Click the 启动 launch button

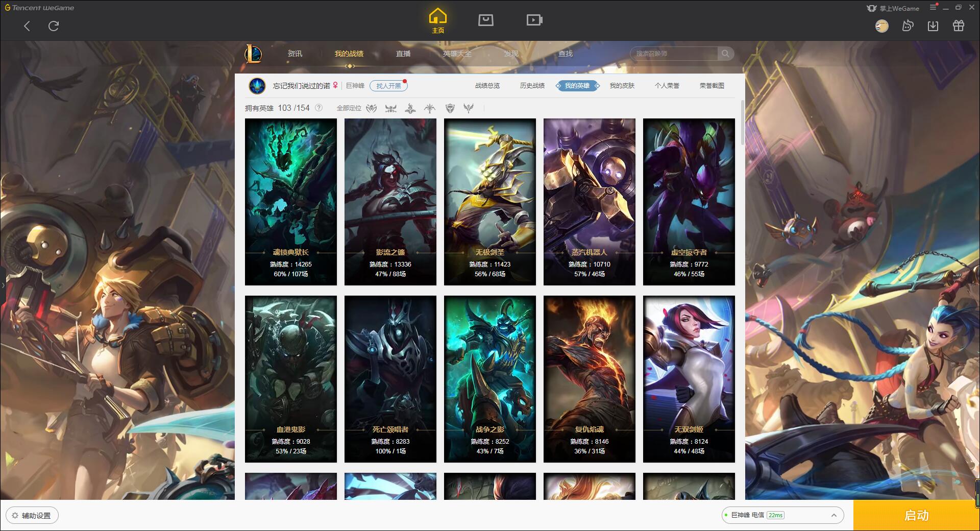click(916, 516)
